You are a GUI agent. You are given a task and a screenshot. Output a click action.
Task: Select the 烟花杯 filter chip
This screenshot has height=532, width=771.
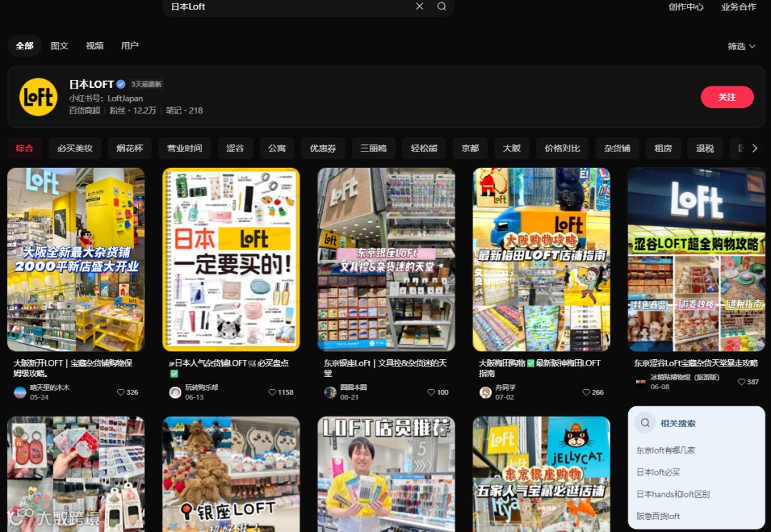click(x=129, y=148)
